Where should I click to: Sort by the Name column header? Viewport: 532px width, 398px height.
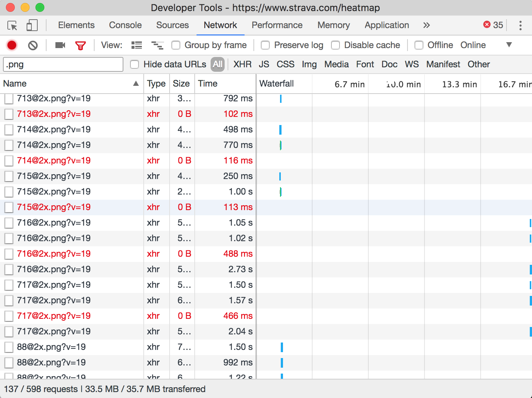pyautogui.click(x=70, y=84)
